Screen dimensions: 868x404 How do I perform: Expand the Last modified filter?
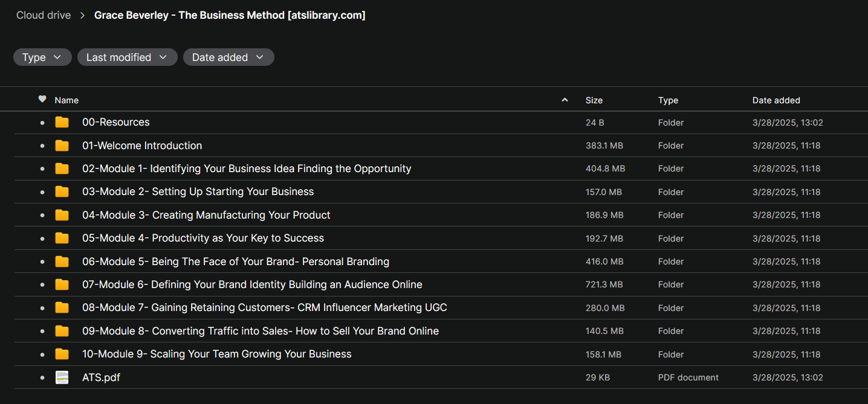coord(127,57)
